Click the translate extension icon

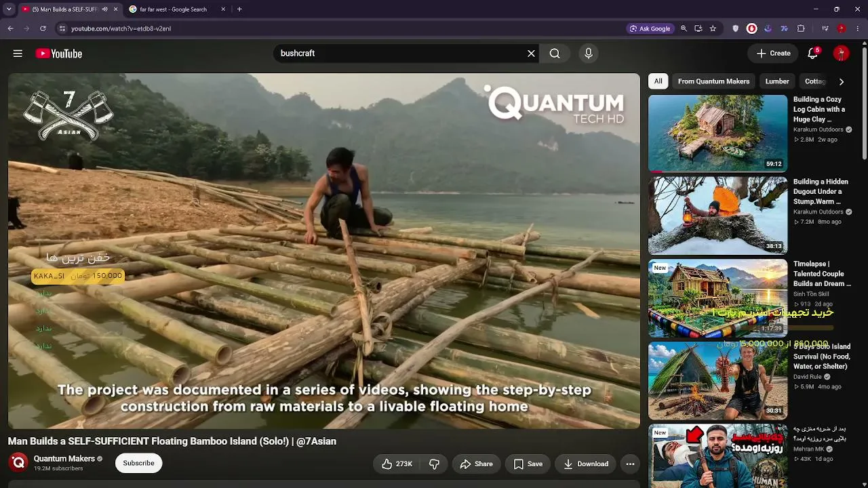[785, 28]
